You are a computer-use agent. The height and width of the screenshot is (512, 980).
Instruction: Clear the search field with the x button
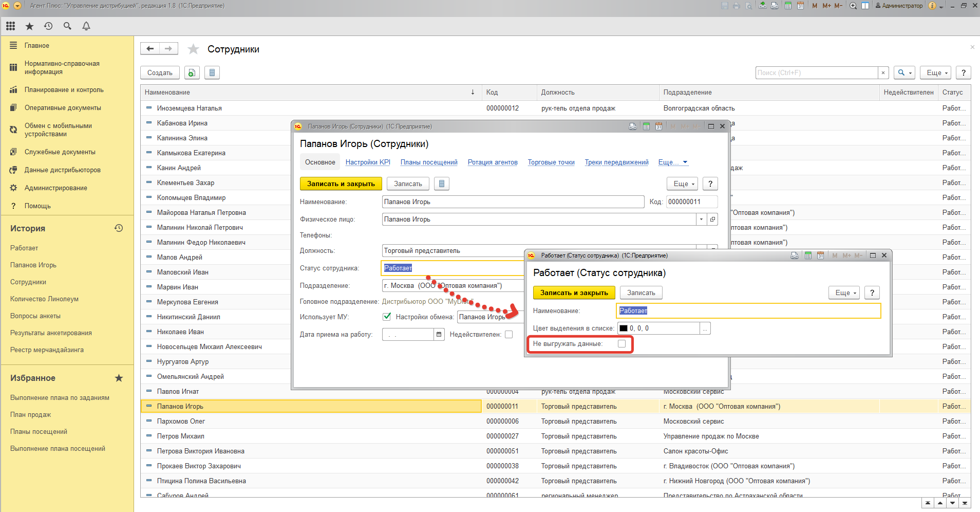pos(883,72)
